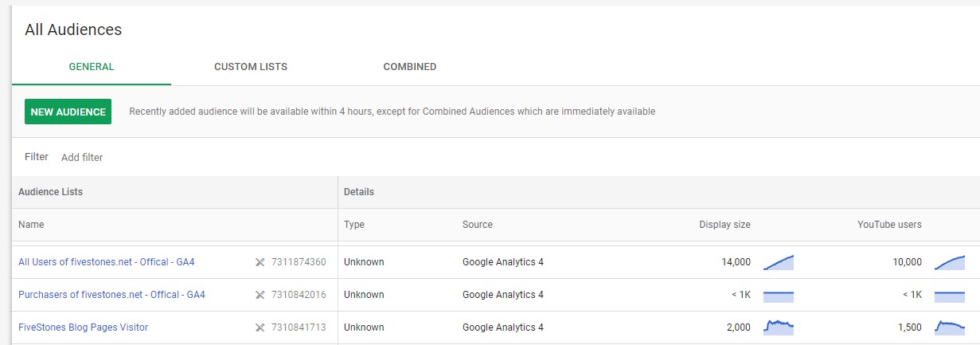Viewport: 980px width, 345px height.
Task: Click Google Analytics 4 source in All Users row
Action: tap(503, 262)
